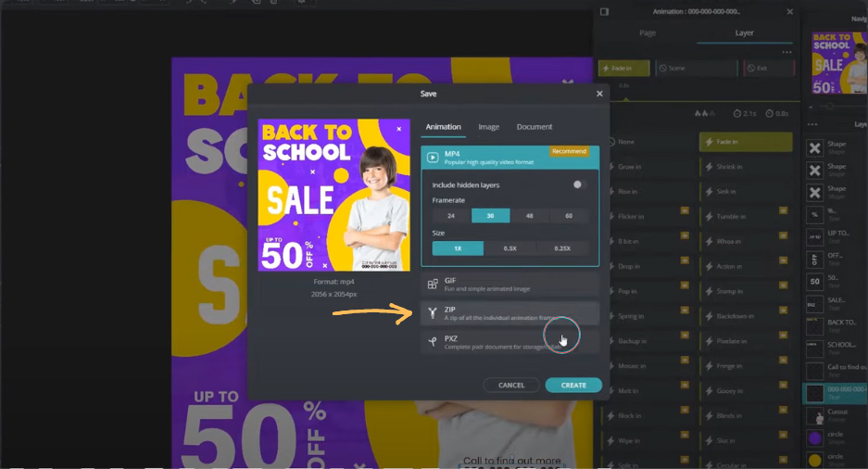Choose the Pop in animation
This screenshot has width=868, height=469.
[648, 291]
